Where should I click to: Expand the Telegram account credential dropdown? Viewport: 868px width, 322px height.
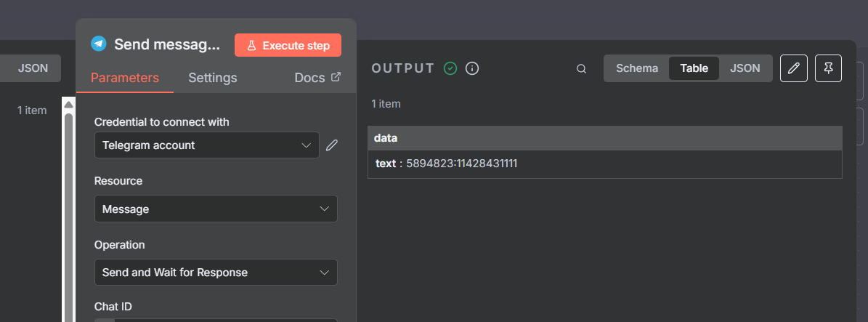click(x=207, y=145)
